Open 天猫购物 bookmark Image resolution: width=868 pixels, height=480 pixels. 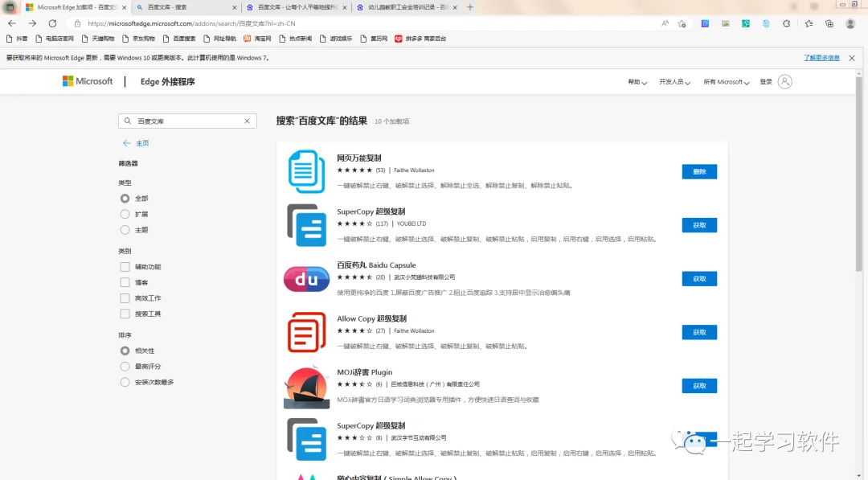pyautogui.click(x=98, y=39)
